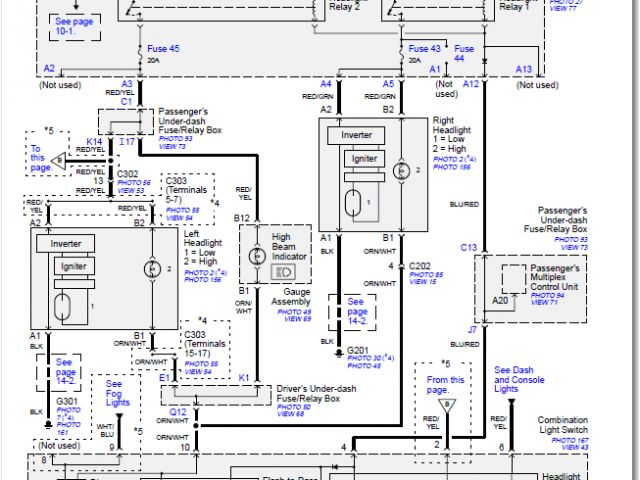
Task: Select the Inverter box in the Right Headlight
Action: (357, 134)
